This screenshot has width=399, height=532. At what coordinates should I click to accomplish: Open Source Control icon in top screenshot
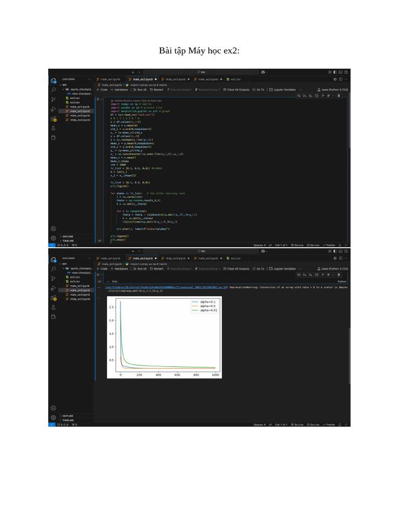pos(54,99)
